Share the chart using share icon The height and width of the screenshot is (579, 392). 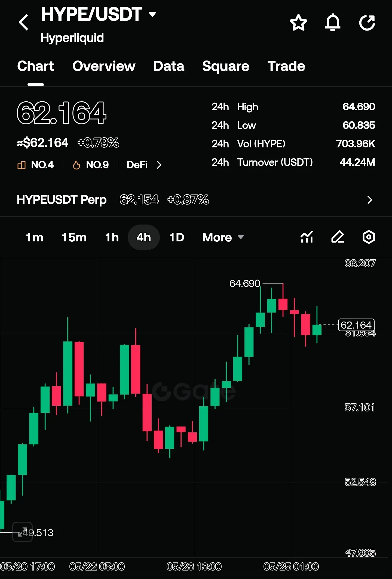pyautogui.click(x=367, y=22)
